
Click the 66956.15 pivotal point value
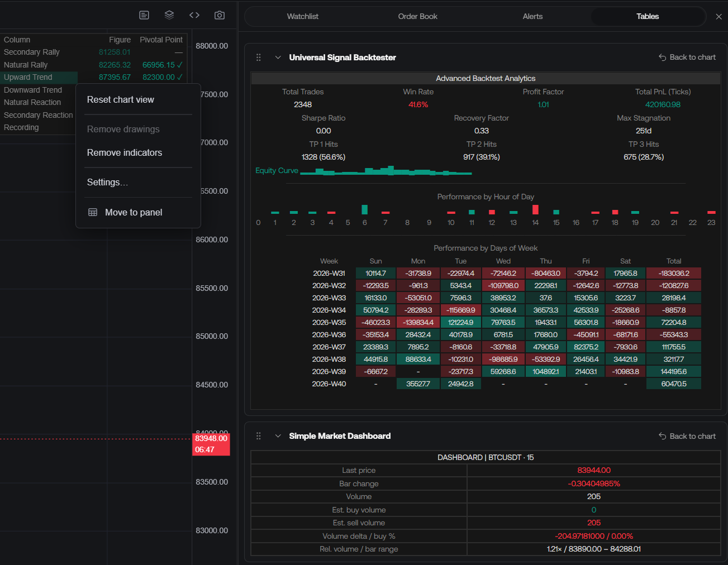coord(159,65)
